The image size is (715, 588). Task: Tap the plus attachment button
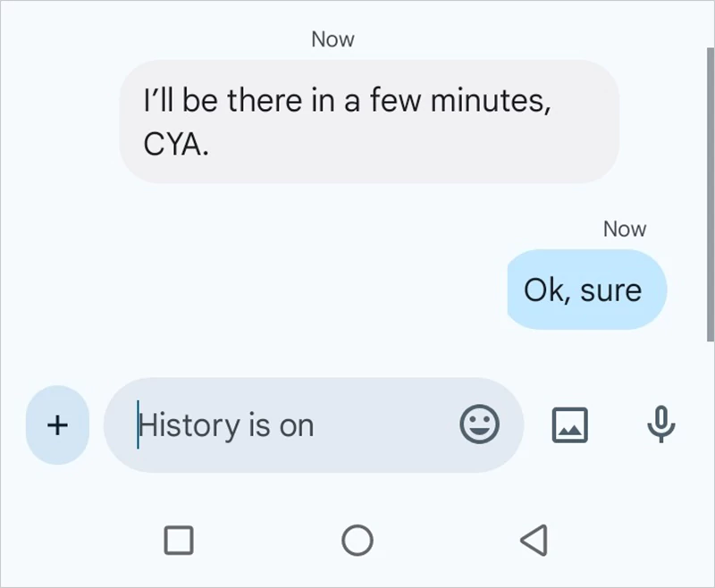tap(57, 425)
